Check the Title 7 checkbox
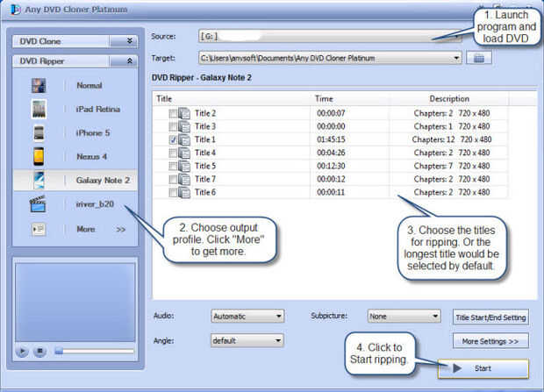544x392 pixels. point(173,180)
